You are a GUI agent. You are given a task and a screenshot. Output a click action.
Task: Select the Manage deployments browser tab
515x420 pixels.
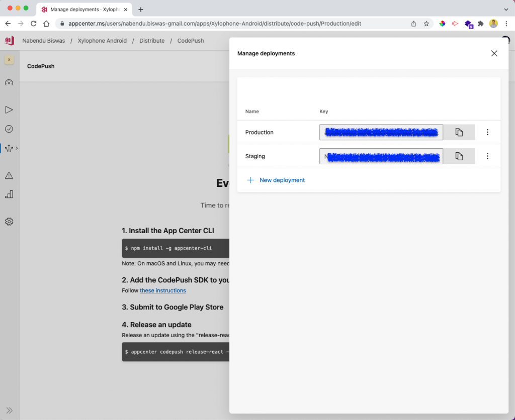pyautogui.click(x=84, y=10)
